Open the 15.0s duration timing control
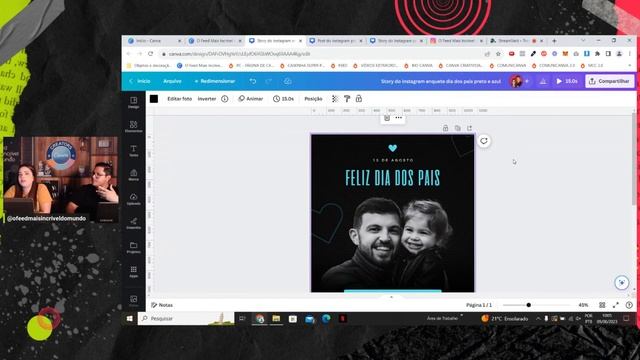640x360 pixels. point(283,99)
